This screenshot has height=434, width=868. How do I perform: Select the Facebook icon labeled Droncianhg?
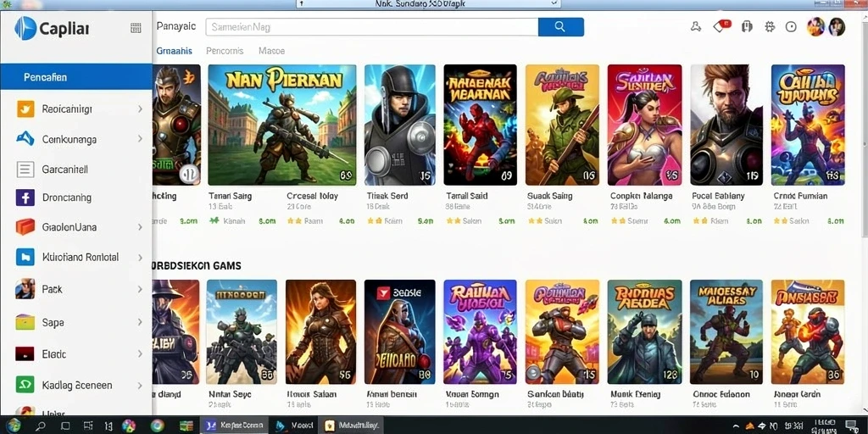[x=25, y=198]
